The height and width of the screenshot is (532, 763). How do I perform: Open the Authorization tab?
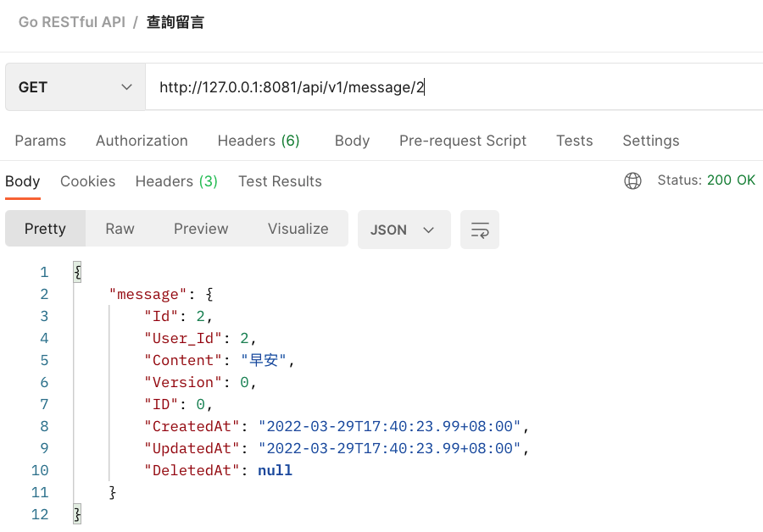click(x=142, y=141)
